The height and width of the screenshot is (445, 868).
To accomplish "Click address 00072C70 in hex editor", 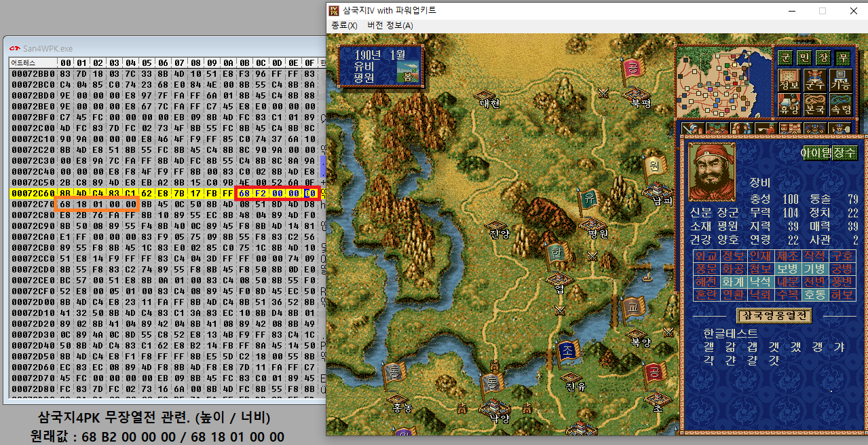I will (x=32, y=204).
